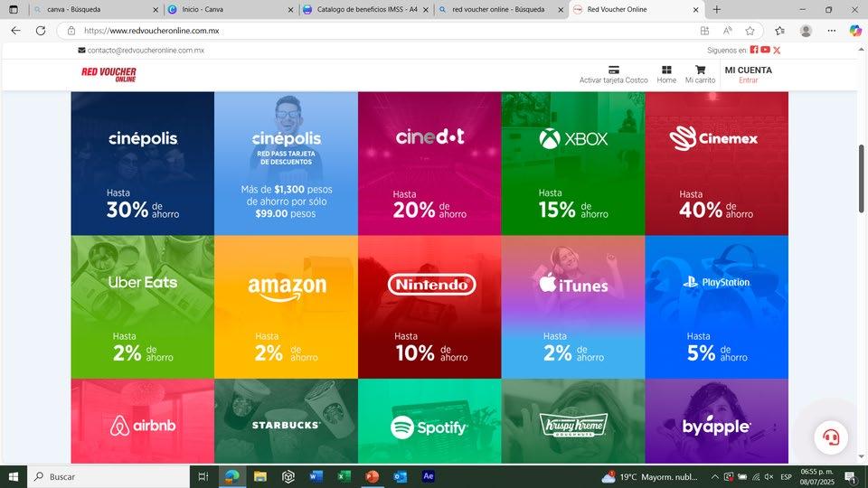Open the iTunes 2% de ahorro tile

[x=573, y=307]
